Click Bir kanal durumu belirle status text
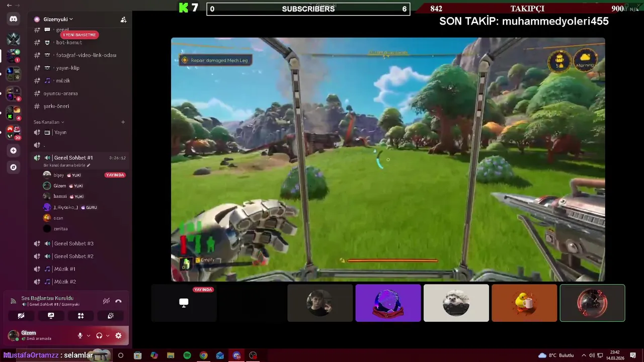Image resolution: width=644 pixels, height=362 pixels. point(64,165)
